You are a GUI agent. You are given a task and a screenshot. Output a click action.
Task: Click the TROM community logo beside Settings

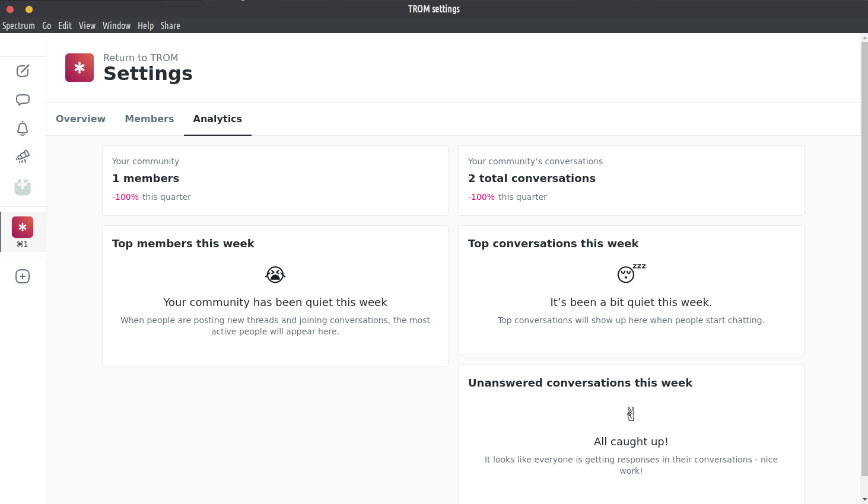point(80,68)
